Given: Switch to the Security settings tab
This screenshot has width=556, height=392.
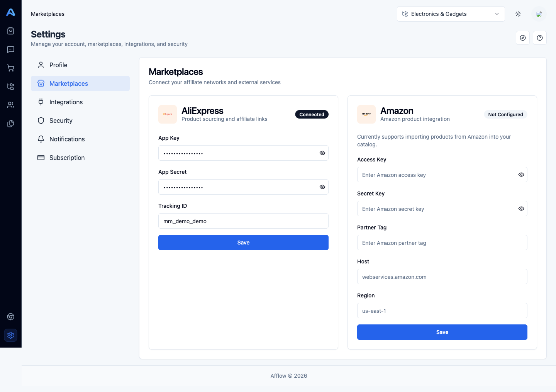Looking at the screenshot, I should pos(61,120).
